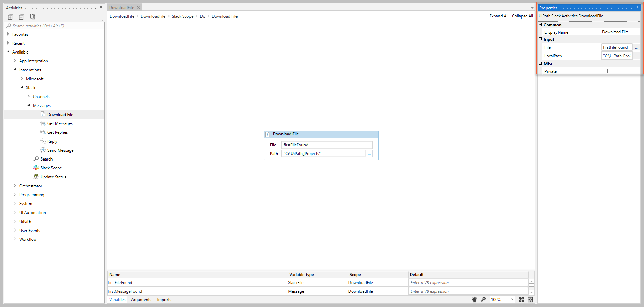The height and width of the screenshot is (307, 644).
Task: Click the Expand All icon in Activities toolbar
Action: [11, 17]
